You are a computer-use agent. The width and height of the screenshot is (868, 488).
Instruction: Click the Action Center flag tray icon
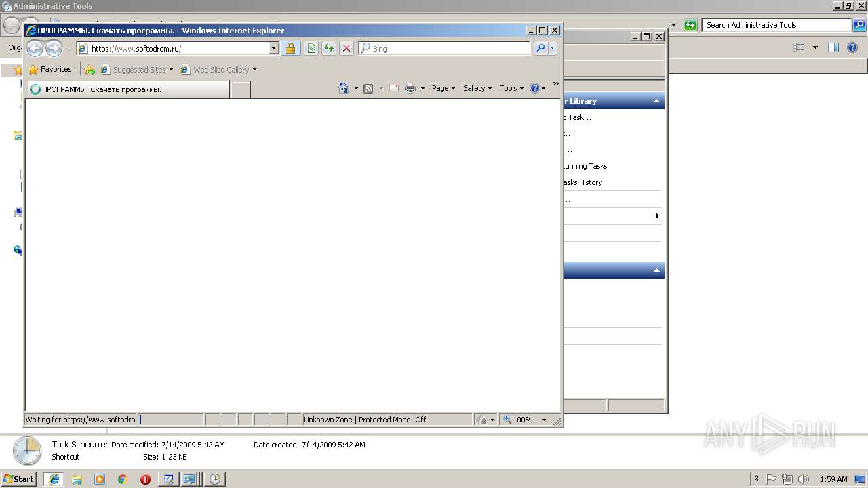tap(772, 479)
